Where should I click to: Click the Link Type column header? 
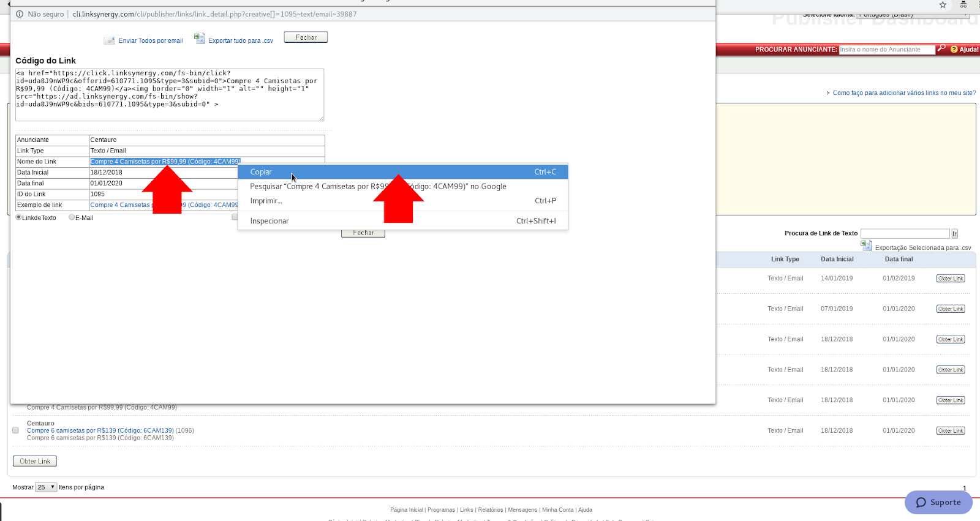tap(785, 259)
